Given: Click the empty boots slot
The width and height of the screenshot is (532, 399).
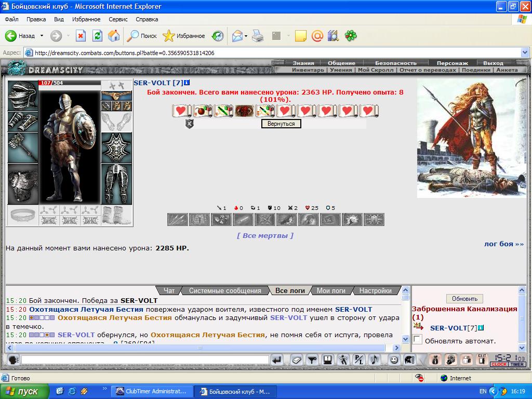Looking at the screenshot, I should (116, 215).
